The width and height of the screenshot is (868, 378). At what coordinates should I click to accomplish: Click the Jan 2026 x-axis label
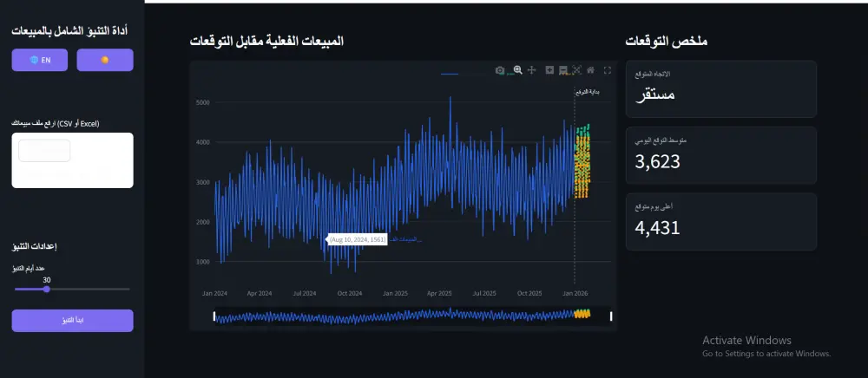click(x=575, y=293)
